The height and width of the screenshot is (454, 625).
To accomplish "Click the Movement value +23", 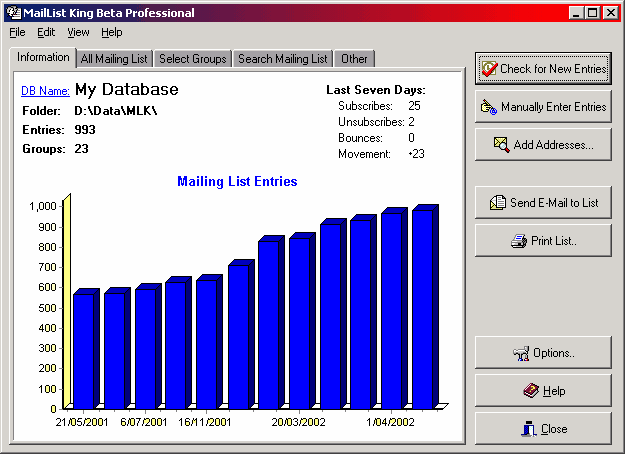I will coord(417,154).
